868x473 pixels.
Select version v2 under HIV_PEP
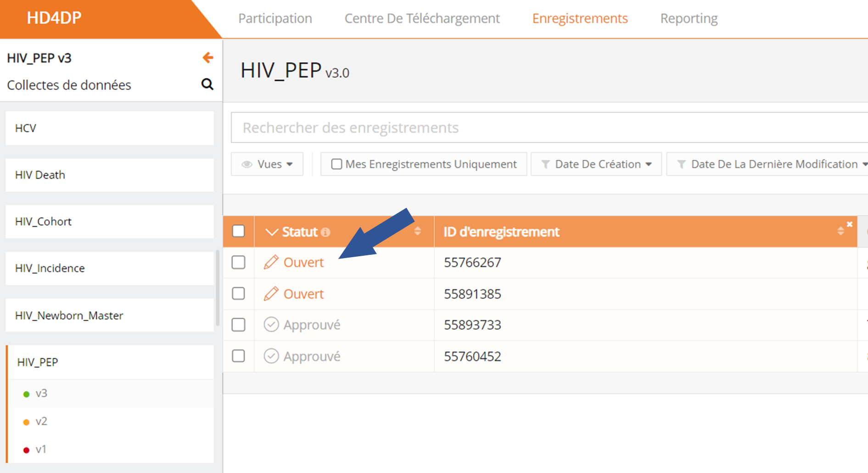[x=41, y=421]
